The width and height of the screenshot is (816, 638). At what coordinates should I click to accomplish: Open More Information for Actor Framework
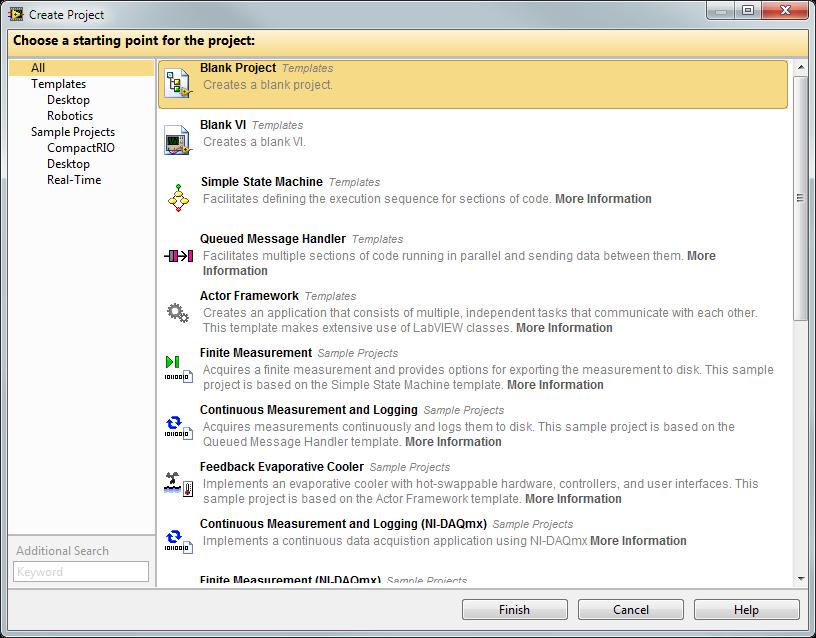[x=564, y=328]
